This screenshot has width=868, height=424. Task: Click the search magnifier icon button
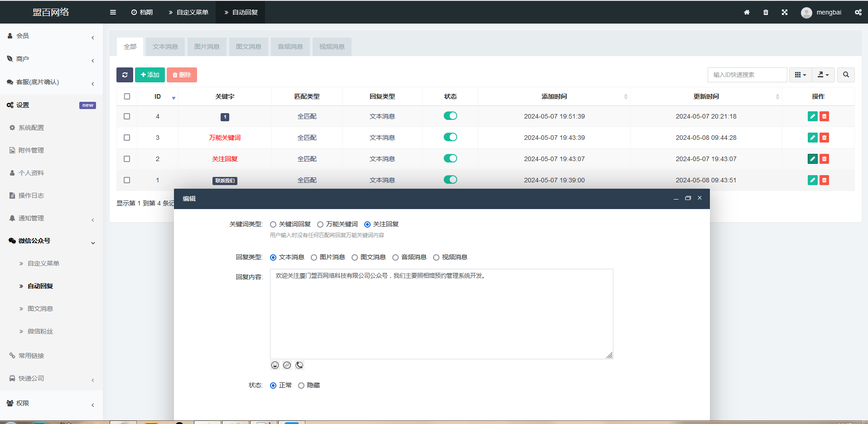(846, 75)
